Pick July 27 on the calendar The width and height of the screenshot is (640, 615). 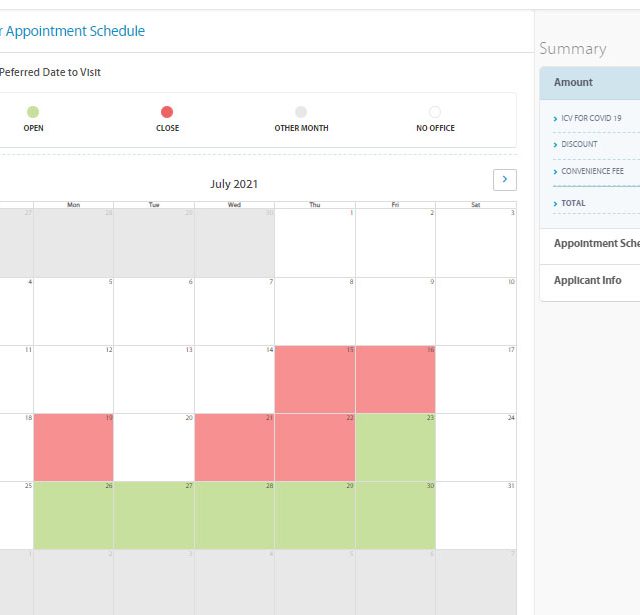(154, 515)
